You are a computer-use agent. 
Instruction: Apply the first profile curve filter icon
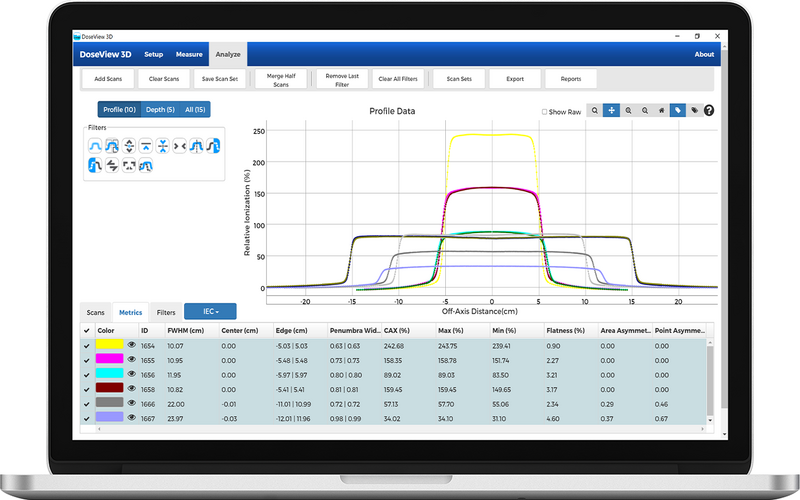(96, 146)
